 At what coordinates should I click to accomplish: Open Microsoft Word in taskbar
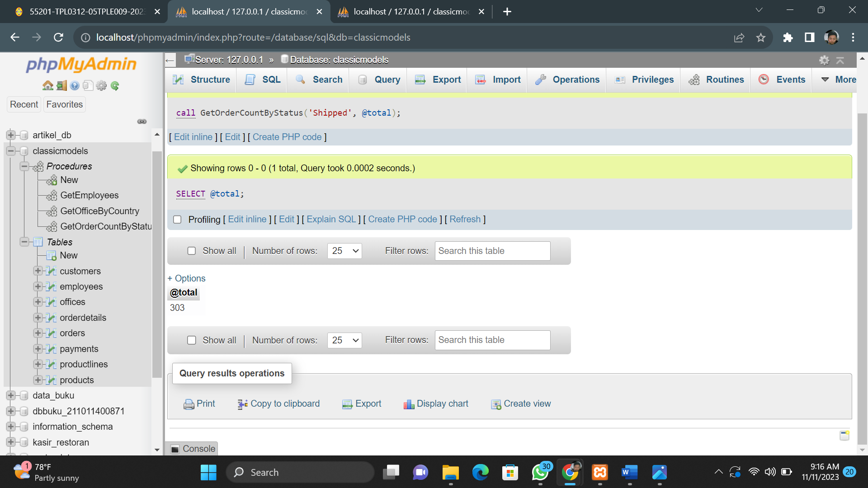pyautogui.click(x=630, y=473)
